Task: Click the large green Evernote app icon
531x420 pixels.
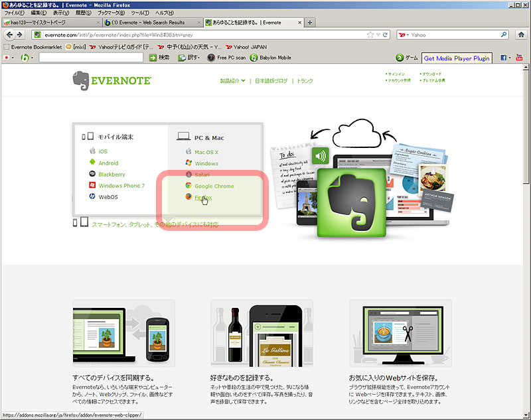Action: point(352,202)
